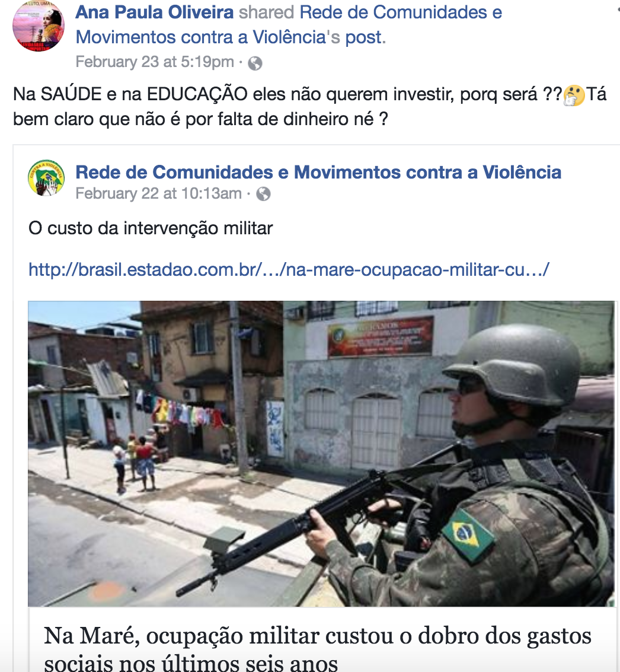620x672 pixels.
Task: Click the thinking face emoji in the post
Action: 574,95
